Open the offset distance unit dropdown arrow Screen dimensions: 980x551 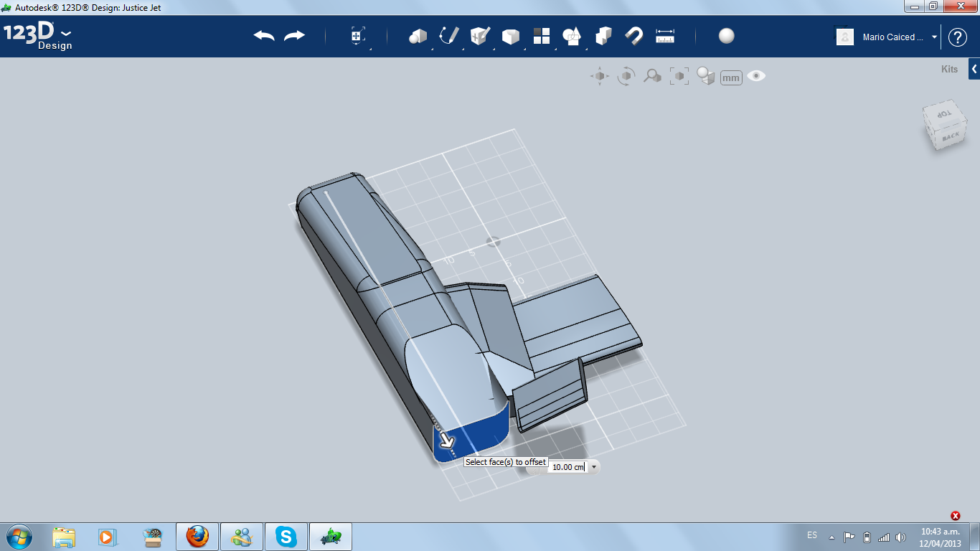593,467
